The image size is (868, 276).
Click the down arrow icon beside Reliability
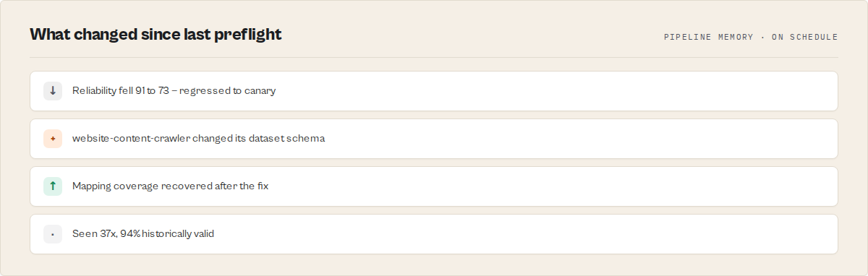click(53, 91)
